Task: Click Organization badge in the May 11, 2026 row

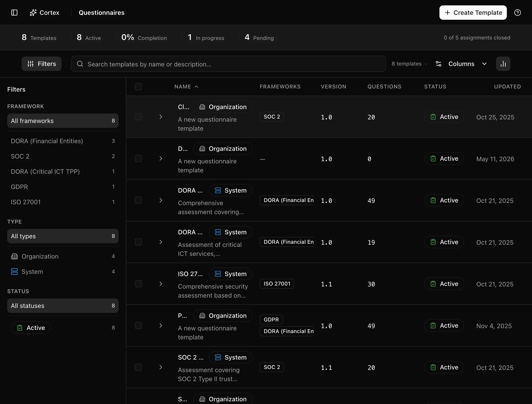Action: click(x=223, y=149)
